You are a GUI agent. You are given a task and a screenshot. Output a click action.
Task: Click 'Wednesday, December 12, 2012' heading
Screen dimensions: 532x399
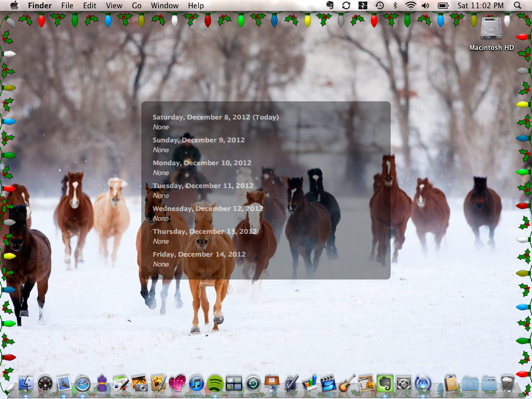pos(208,208)
